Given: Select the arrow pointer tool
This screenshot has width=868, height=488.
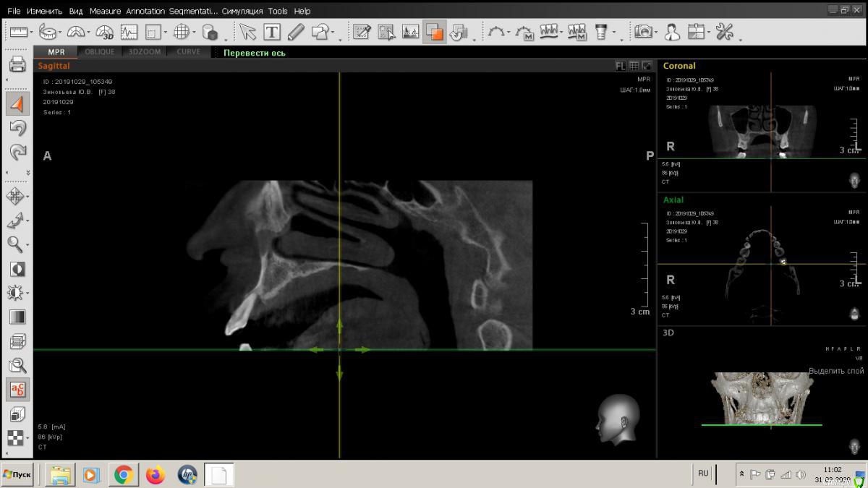Looking at the screenshot, I should (248, 32).
